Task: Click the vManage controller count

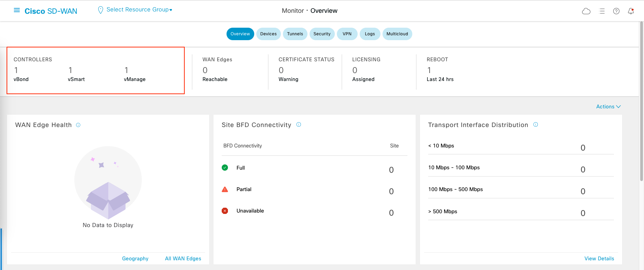Action: tap(127, 70)
